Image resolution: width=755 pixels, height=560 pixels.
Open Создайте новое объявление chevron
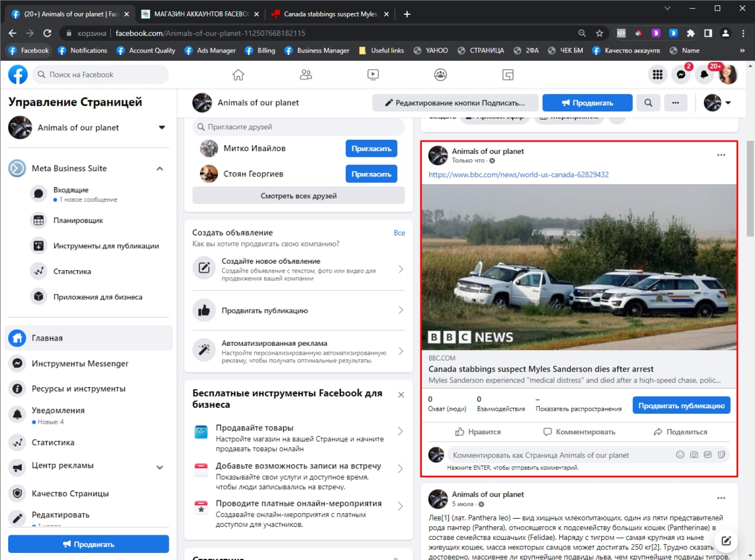[x=401, y=269]
